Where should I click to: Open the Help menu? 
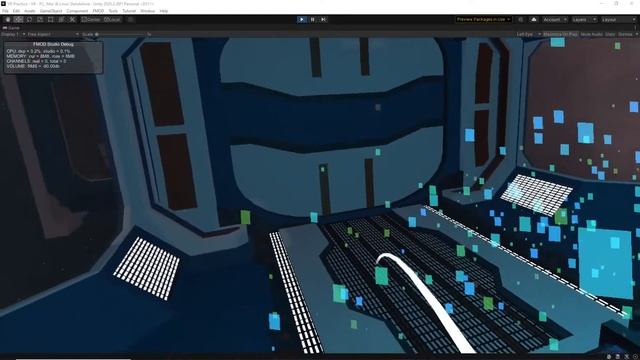164,11
